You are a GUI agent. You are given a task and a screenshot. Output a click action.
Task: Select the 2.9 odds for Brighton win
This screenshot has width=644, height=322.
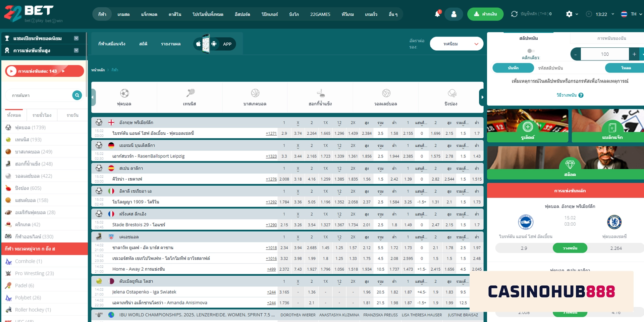point(524,248)
